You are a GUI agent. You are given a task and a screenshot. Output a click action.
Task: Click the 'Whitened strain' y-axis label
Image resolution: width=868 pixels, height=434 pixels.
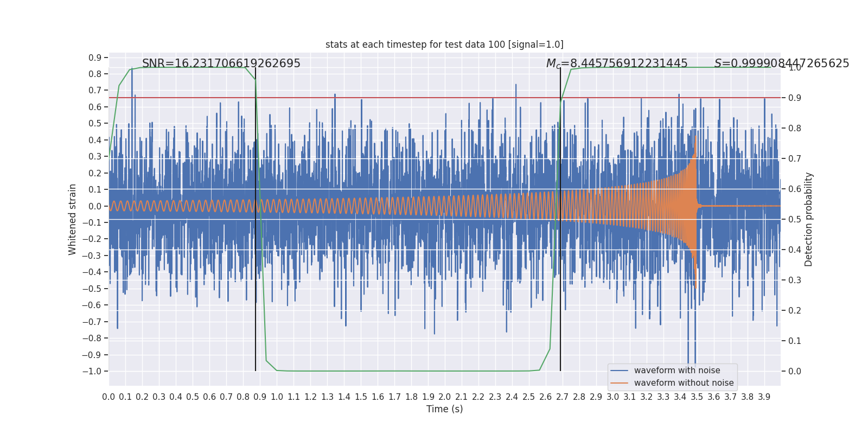click(x=73, y=219)
